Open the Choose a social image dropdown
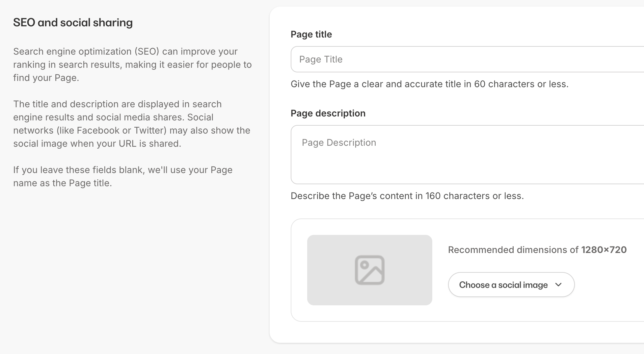 (x=511, y=285)
